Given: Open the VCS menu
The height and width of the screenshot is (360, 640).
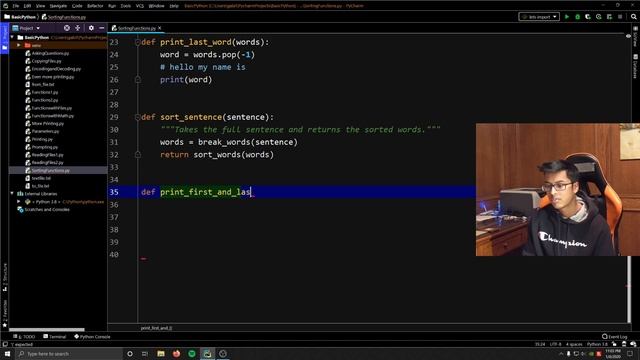Looking at the screenshot, I should pos(140,6).
